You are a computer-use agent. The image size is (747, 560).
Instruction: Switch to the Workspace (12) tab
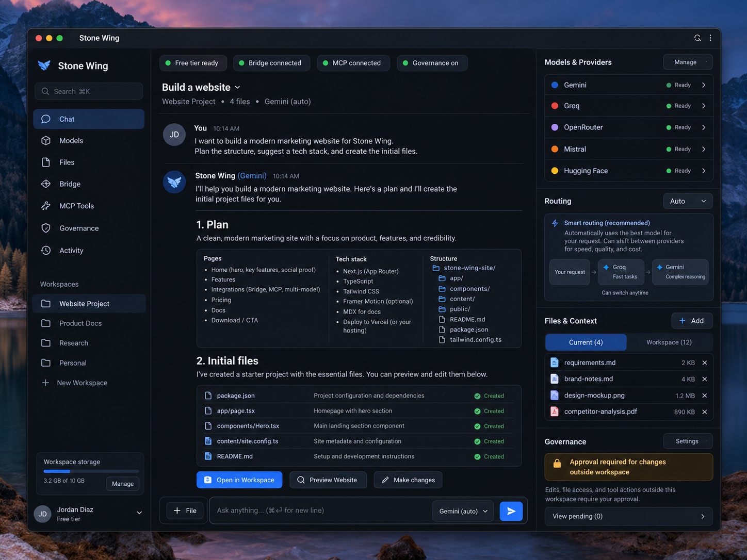click(669, 342)
